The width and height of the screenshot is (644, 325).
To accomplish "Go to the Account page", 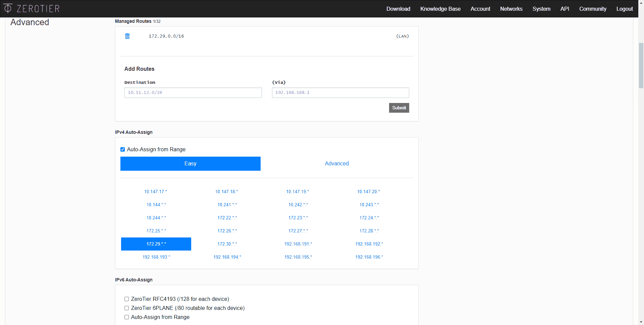I will pyautogui.click(x=480, y=9).
